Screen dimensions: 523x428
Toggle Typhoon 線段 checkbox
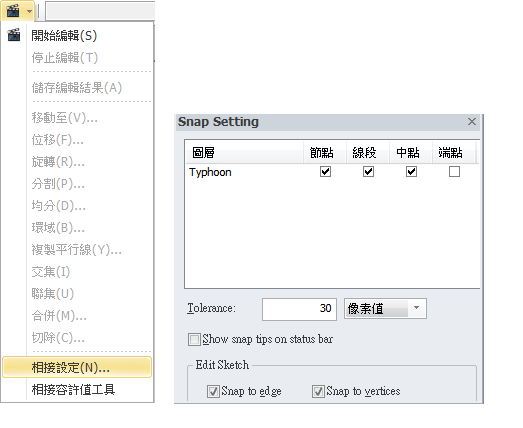click(368, 171)
